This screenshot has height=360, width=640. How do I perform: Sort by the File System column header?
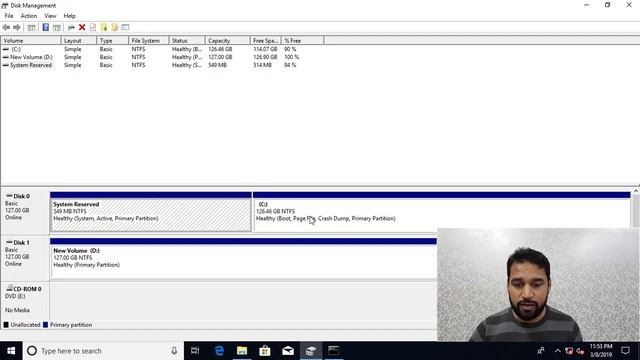coord(149,40)
